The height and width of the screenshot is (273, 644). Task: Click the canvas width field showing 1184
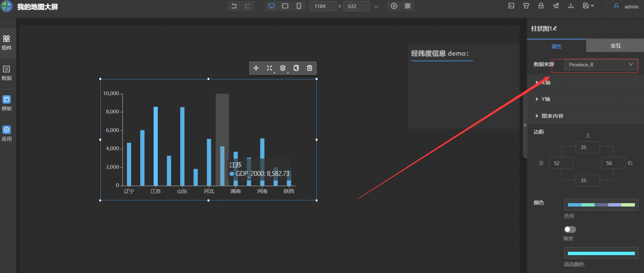pyautogui.click(x=322, y=6)
